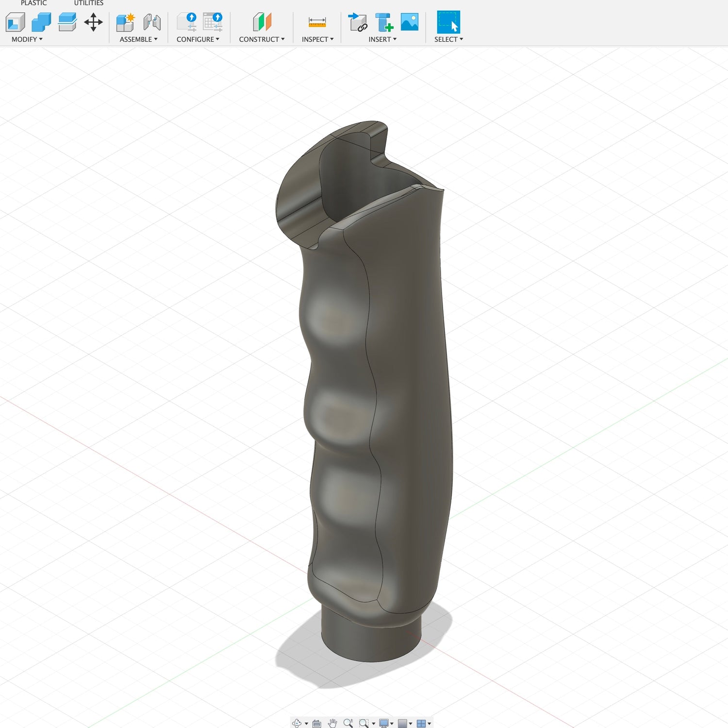Click the Insert Derive link icon
Screen dimensions: 728x728
358,22
